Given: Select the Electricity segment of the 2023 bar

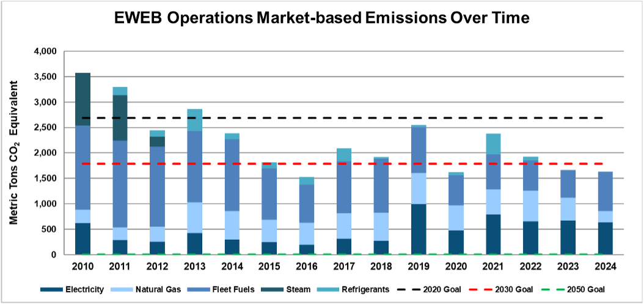Looking at the screenshot, I should (568, 237).
